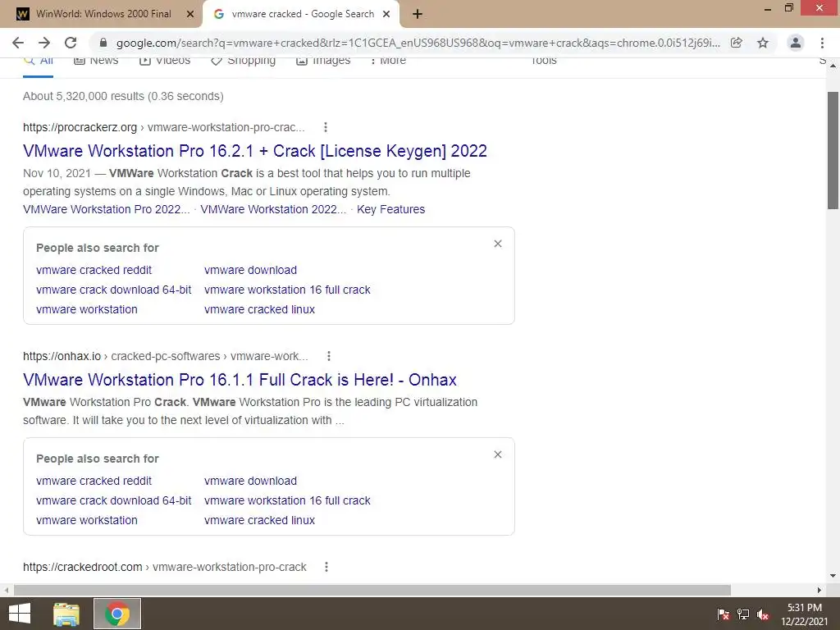Click the horizontal scrollbar thumb
This screenshot has height=630, width=840.
click(372, 590)
